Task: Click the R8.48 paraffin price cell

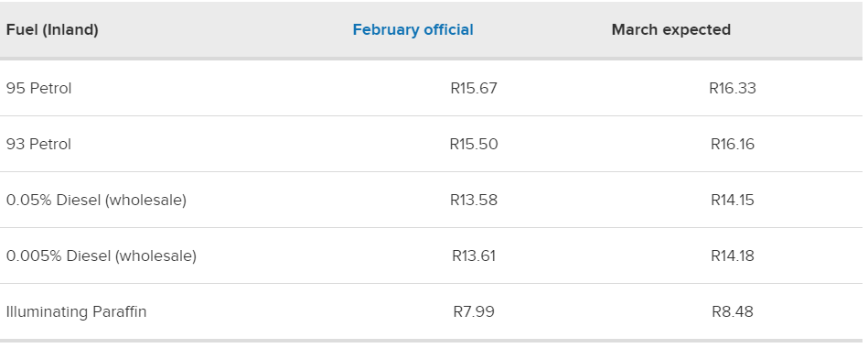Action: tap(733, 311)
